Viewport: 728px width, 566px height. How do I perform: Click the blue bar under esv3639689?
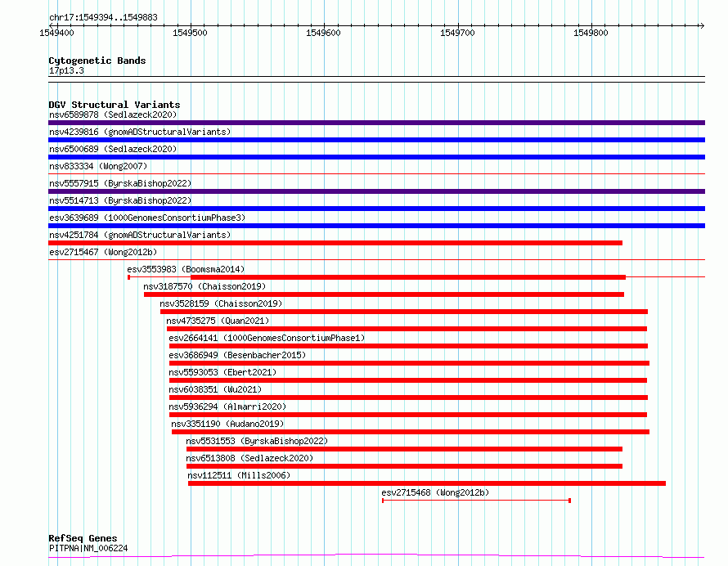coord(376,226)
